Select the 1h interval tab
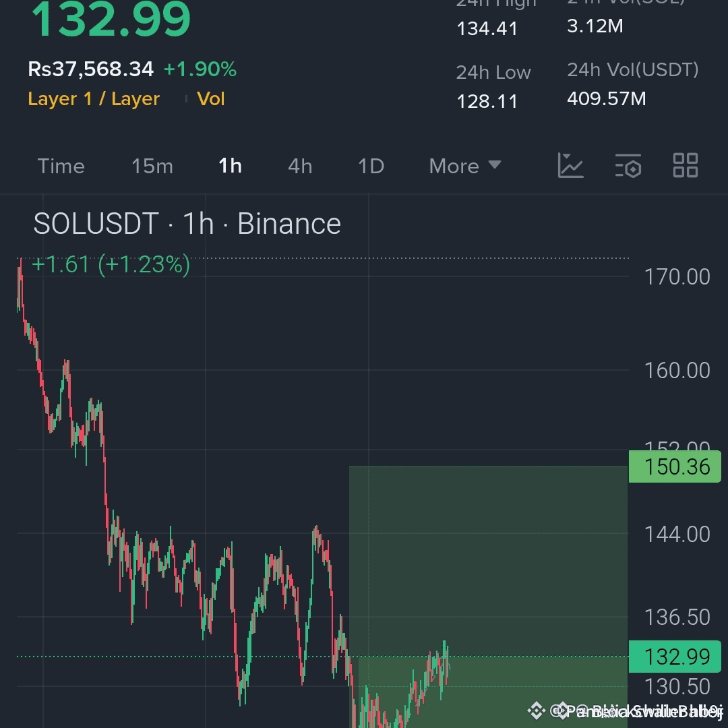The width and height of the screenshot is (728, 728). [231, 166]
